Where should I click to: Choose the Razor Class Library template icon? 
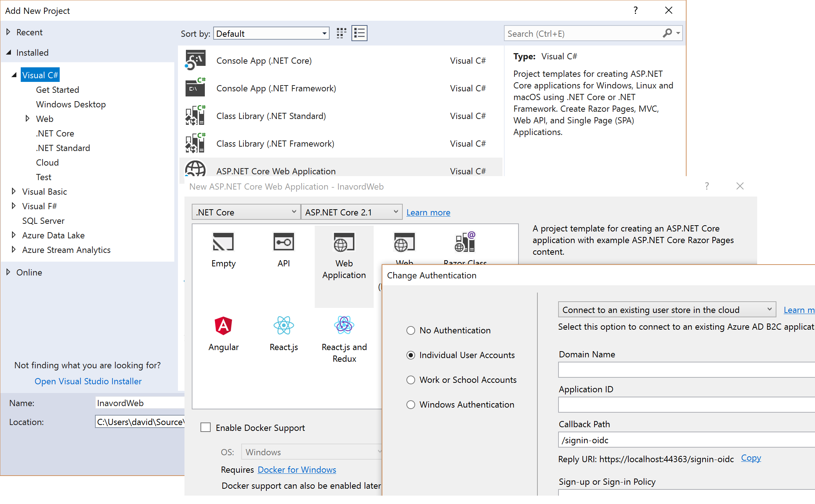465,242
